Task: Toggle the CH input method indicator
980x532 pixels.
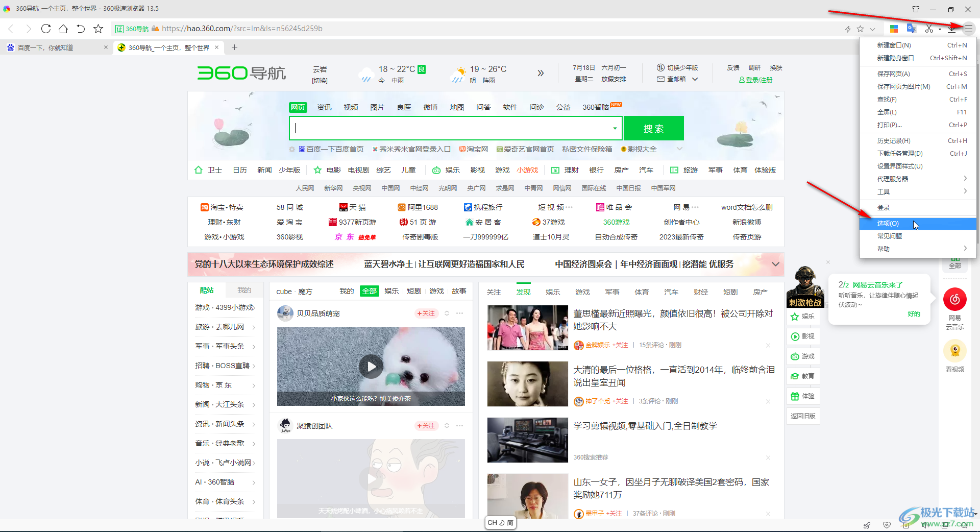Action: pyautogui.click(x=500, y=523)
